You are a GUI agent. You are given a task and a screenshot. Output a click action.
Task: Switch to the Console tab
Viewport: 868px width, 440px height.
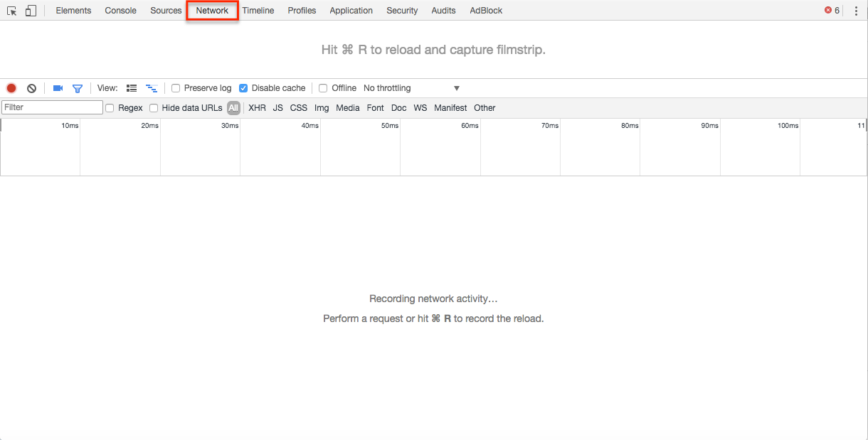[120, 11]
